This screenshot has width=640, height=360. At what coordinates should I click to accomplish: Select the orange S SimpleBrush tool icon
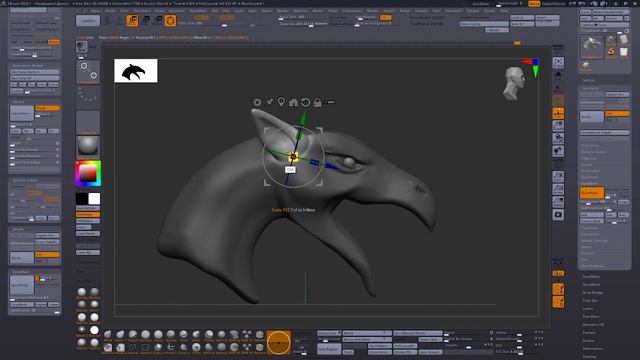coord(611,51)
